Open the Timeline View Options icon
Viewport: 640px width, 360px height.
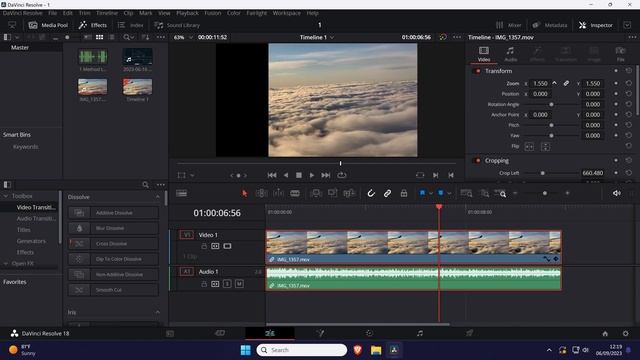(x=182, y=193)
